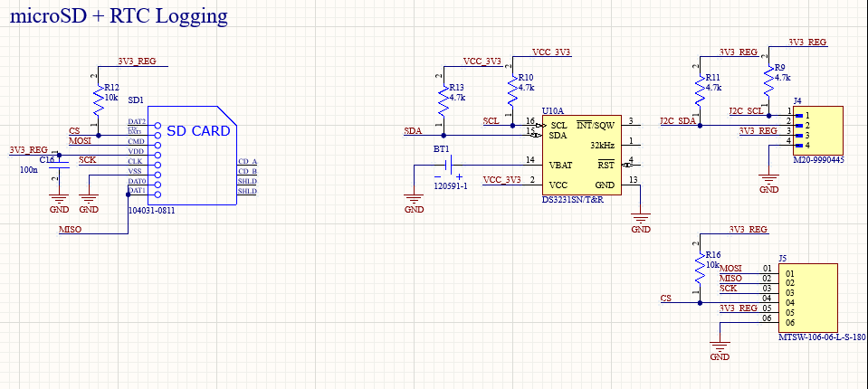Click the J2C_SDA net label
The image size is (868, 389).
[678, 120]
